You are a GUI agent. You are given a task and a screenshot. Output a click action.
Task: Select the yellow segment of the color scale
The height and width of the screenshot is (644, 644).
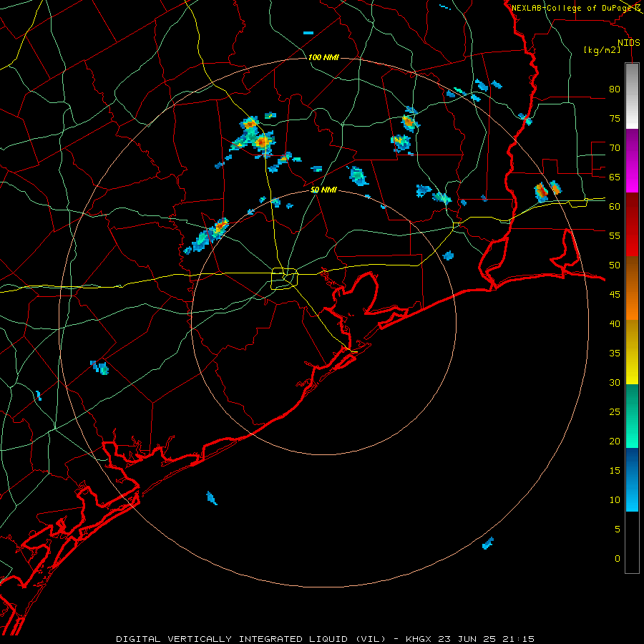tap(632, 352)
